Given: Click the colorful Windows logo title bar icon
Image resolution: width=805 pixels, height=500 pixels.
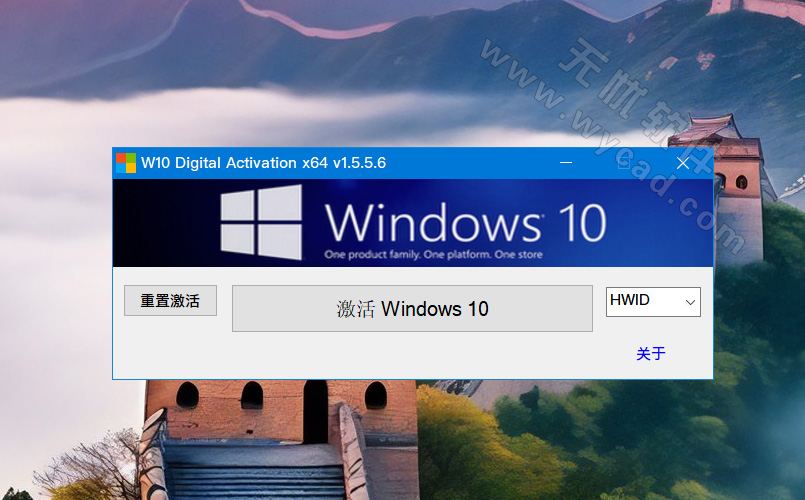Looking at the screenshot, I should (x=126, y=163).
